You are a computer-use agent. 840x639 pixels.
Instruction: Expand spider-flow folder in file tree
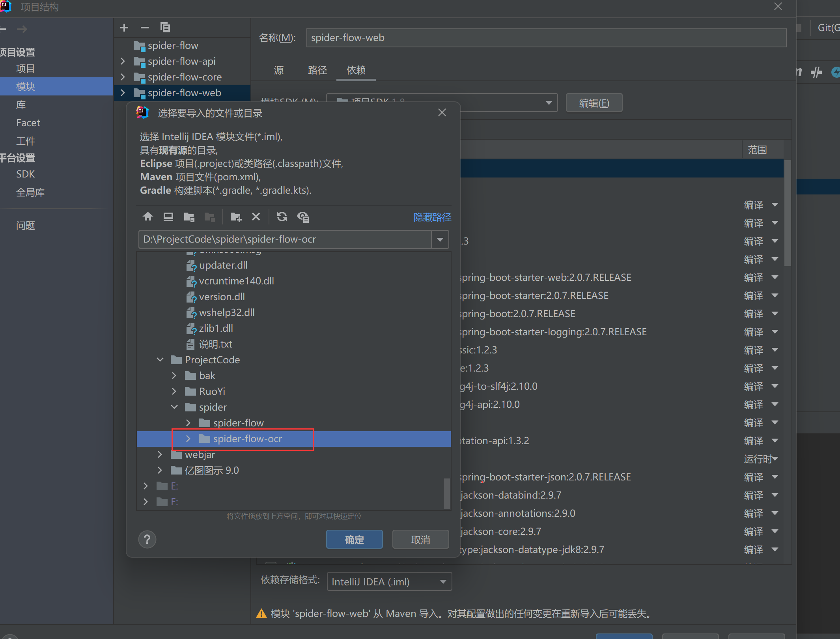(x=189, y=423)
